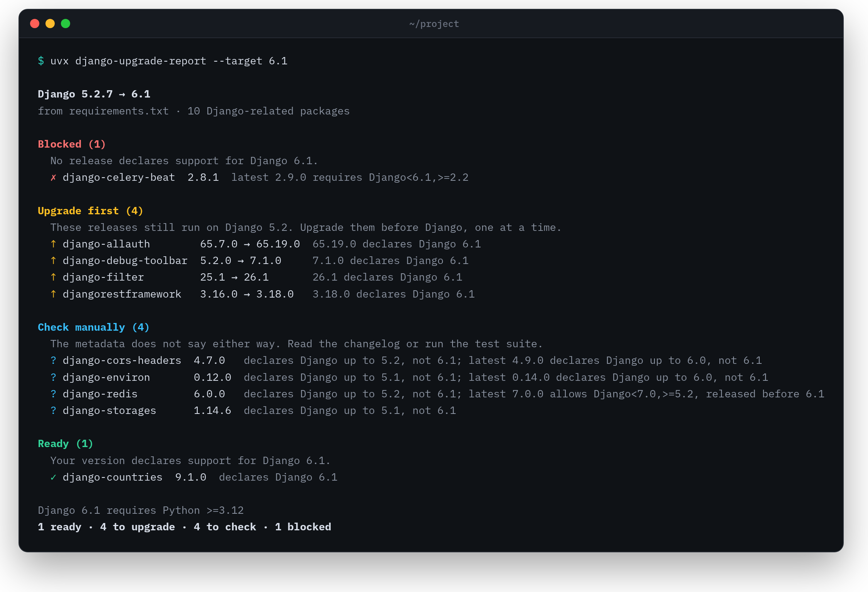
Task: Click the command text 'uvx django-upgrade-report --target 6.1'
Action: (x=169, y=61)
